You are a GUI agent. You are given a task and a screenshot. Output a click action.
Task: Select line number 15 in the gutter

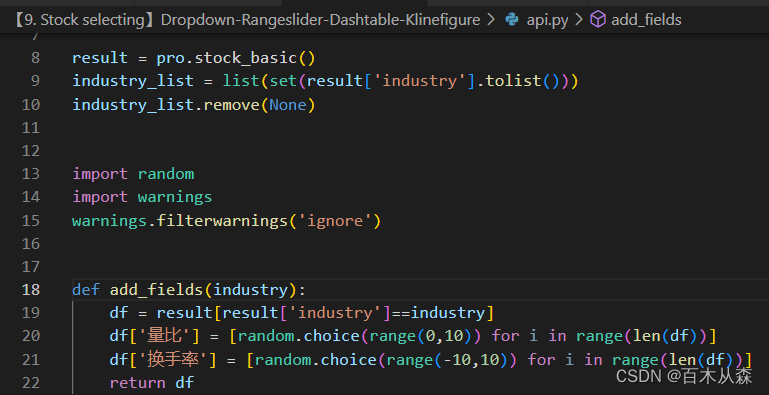31,220
